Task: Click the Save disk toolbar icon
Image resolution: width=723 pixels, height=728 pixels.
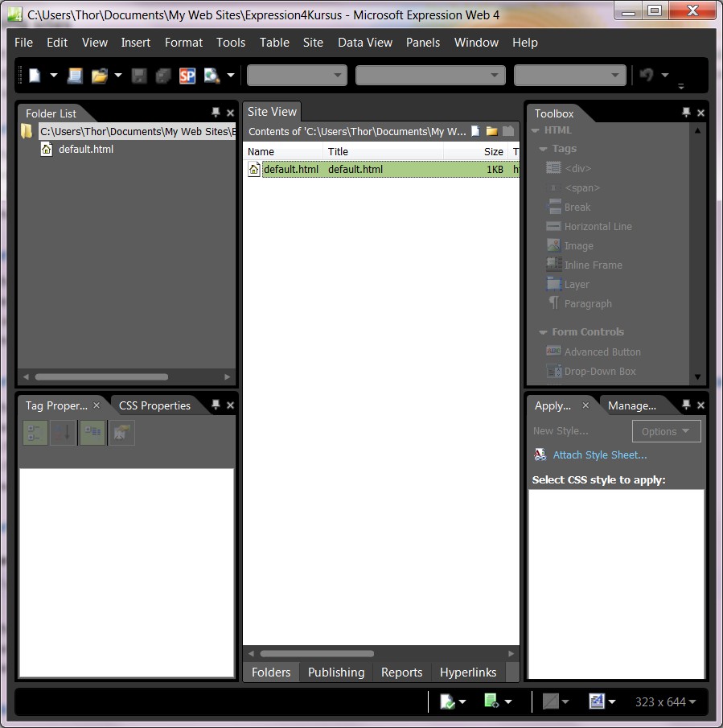Action: [139, 76]
